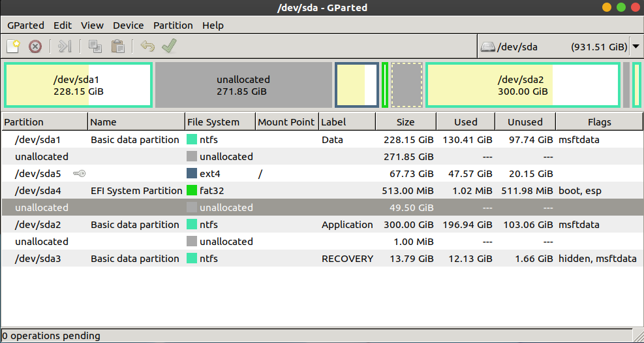The width and height of the screenshot is (644, 343).
Task: Click the 67.73 GiB size cell
Action: 412,174
